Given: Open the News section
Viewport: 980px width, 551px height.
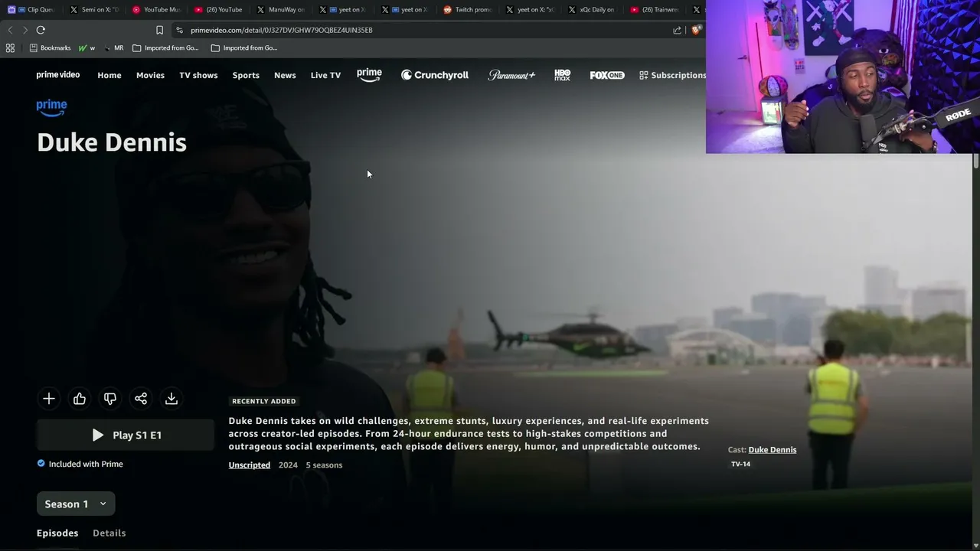Looking at the screenshot, I should [x=285, y=75].
